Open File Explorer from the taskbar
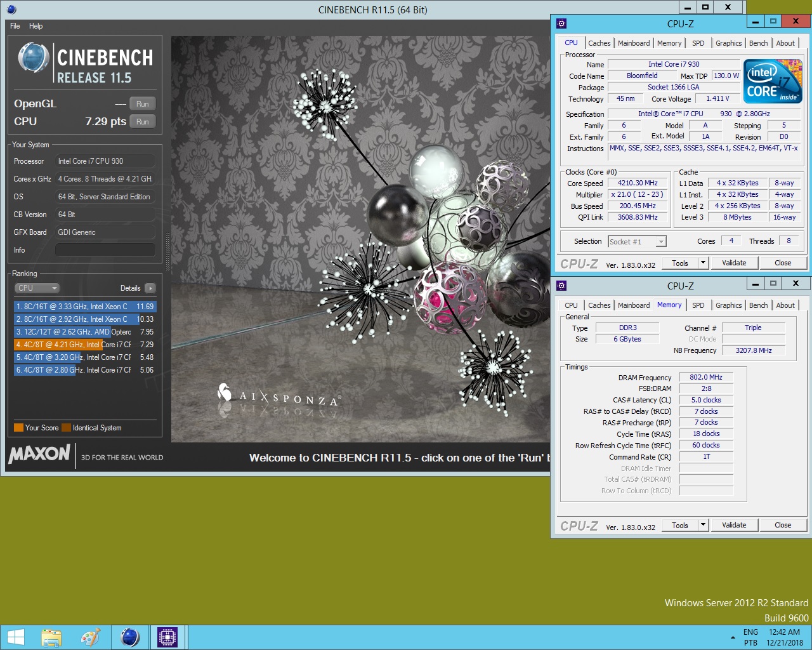Screen dimensions: 812x650 51,637
